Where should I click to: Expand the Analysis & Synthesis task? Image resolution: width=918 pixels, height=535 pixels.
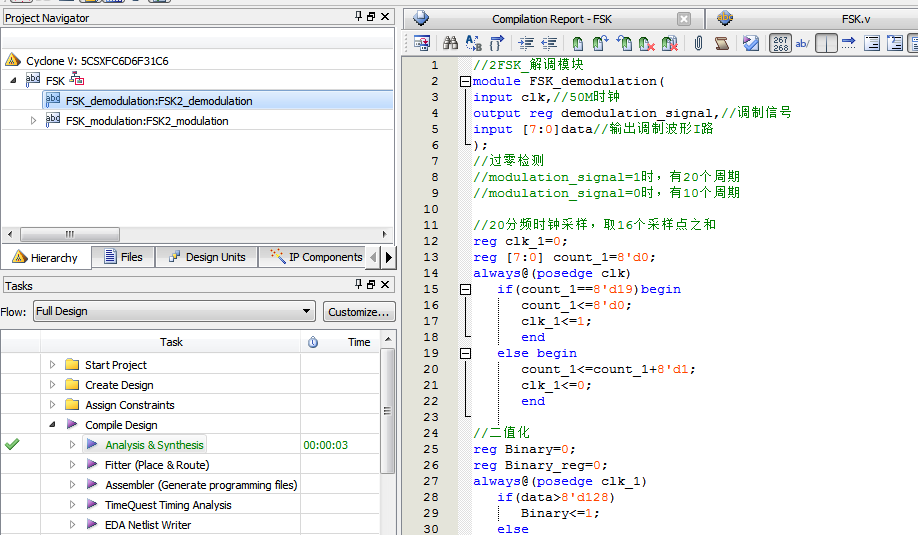73,445
